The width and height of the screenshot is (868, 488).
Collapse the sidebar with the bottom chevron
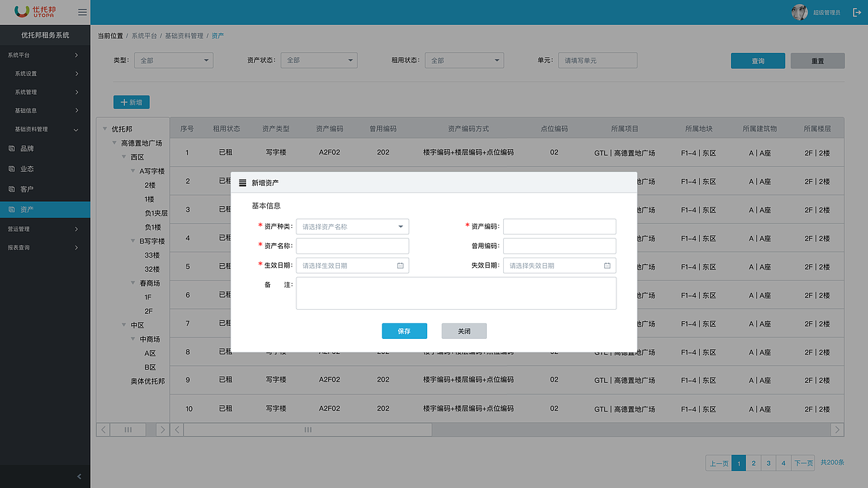(x=79, y=476)
